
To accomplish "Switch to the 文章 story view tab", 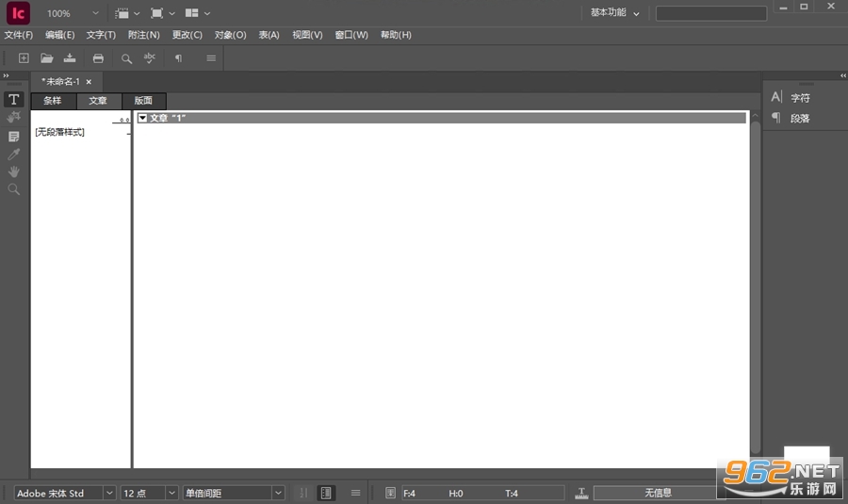I will pos(98,101).
